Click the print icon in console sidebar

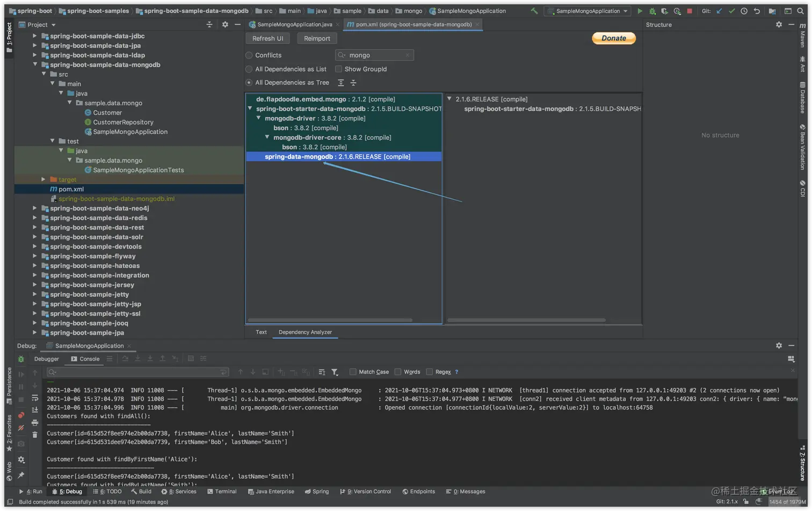pyautogui.click(x=35, y=422)
